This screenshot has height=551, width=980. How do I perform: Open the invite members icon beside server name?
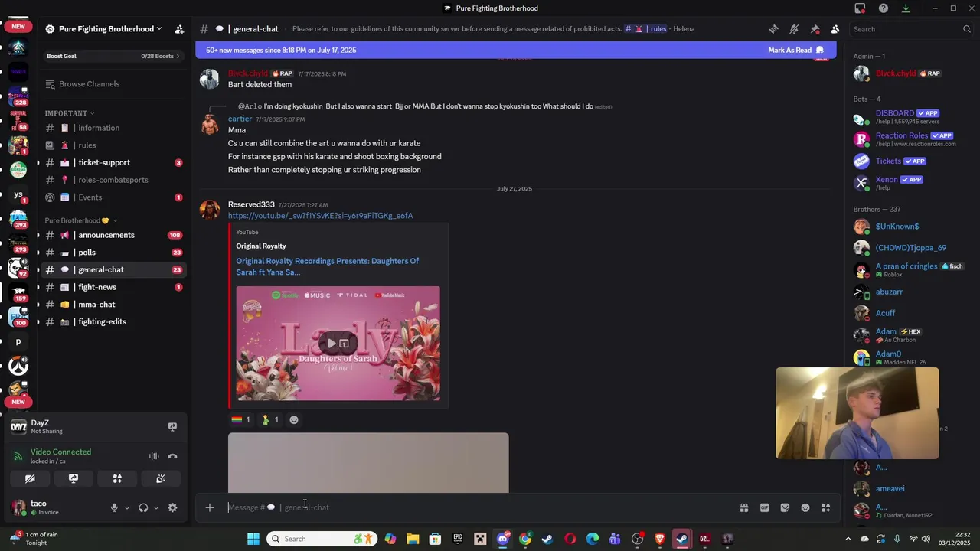(179, 29)
